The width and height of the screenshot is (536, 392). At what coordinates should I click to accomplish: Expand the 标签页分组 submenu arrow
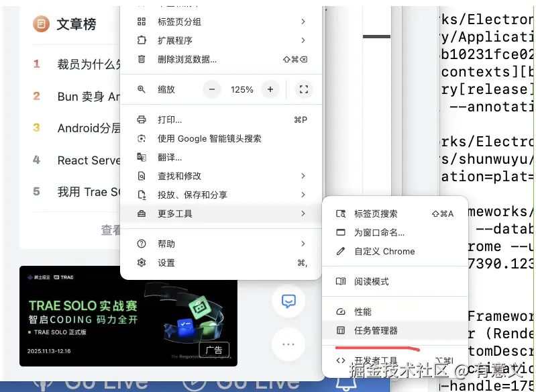(303, 21)
